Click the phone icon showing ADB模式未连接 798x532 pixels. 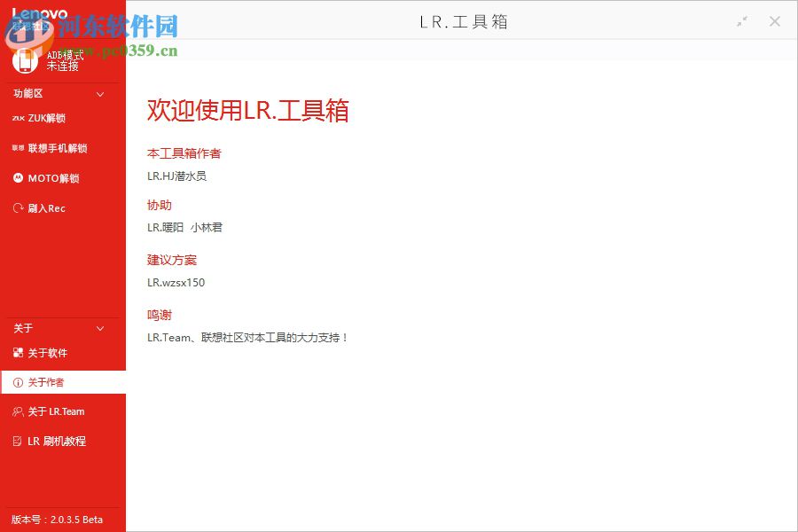point(27,59)
